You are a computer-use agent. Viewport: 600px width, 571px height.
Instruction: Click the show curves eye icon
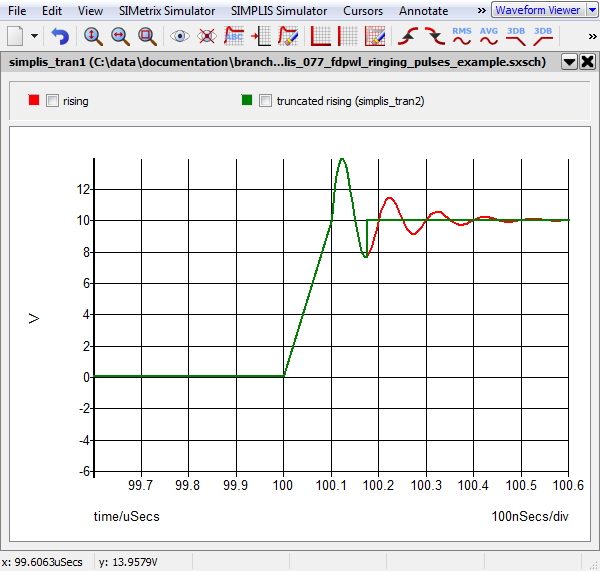pyautogui.click(x=180, y=36)
